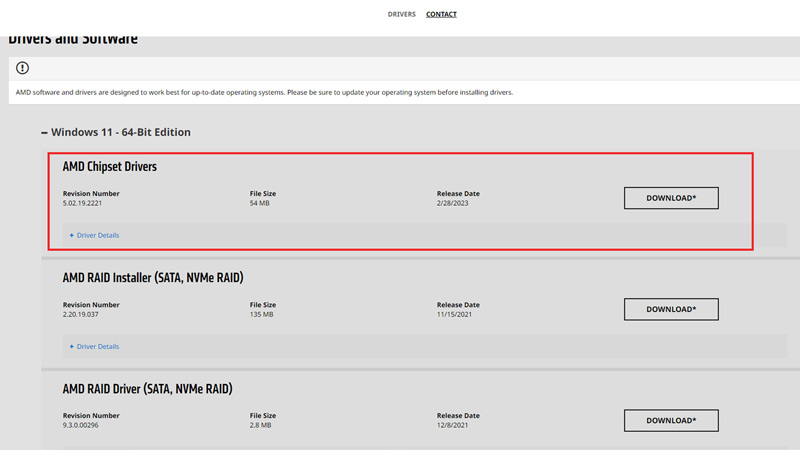The image size is (800, 450).
Task: Click the operating system update notice text
Action: 264,92
